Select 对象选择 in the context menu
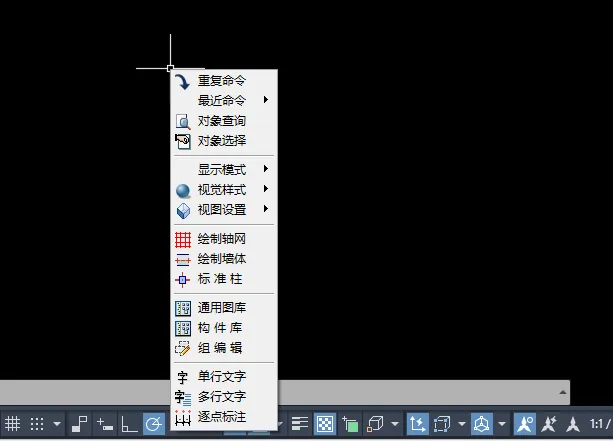This screenshot has height=441, width=613. [224, 141]
